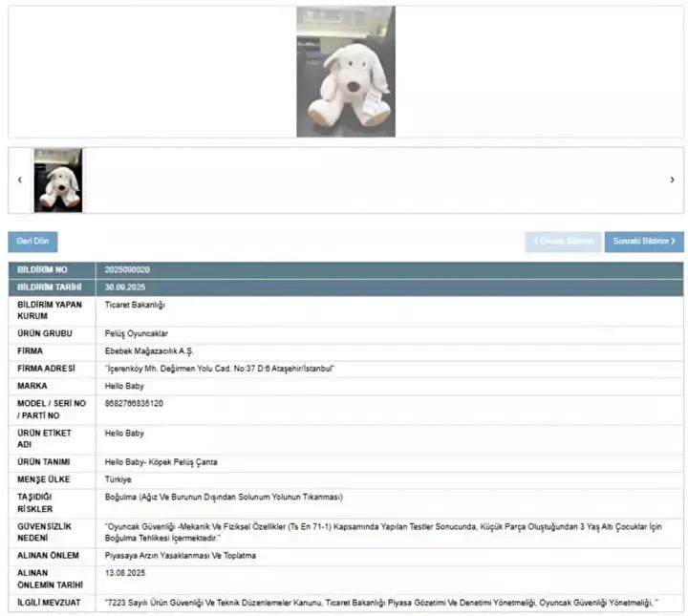Select the plush dog thumbnail
Screen dimensions: 688x616
click(x=58, y=180)
